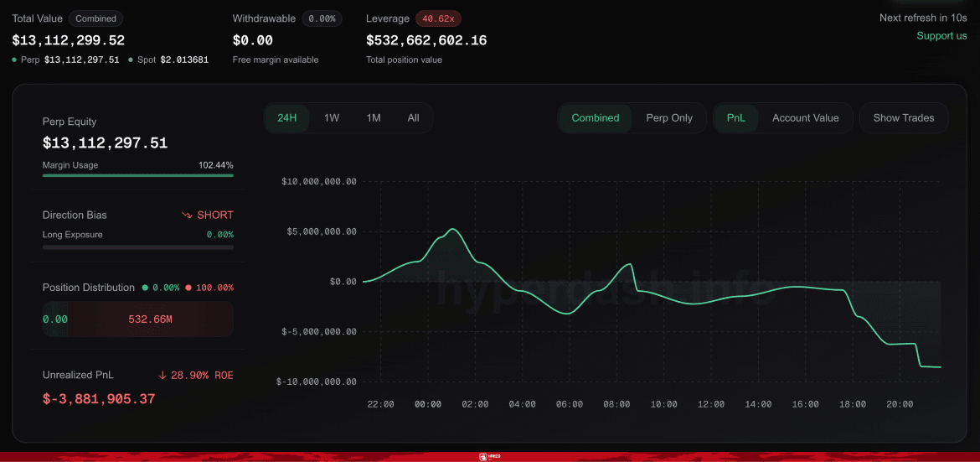The width and height of the screenshot is (980, 462).
Task: Click the 22:00 x-axis label
Action: 380,404
